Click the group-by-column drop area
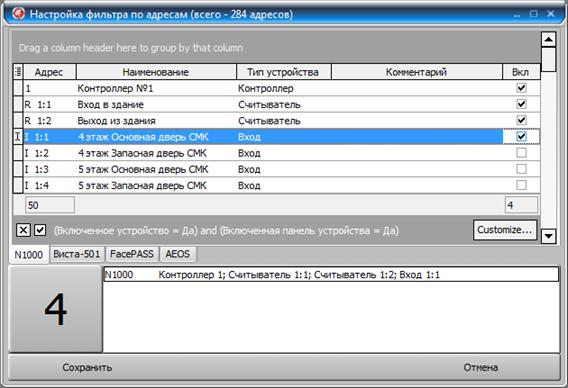This screenshot has width=568, height=388. [x=276, y=48]
